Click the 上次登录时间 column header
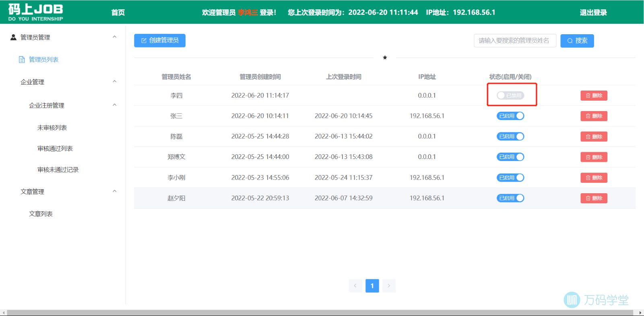 [343, 77]
